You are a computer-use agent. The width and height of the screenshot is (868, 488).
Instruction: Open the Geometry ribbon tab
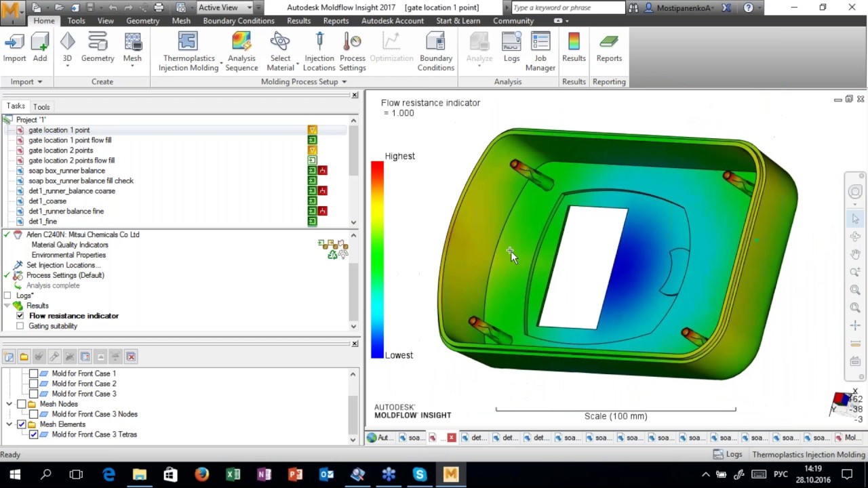[x=142, y=21]
